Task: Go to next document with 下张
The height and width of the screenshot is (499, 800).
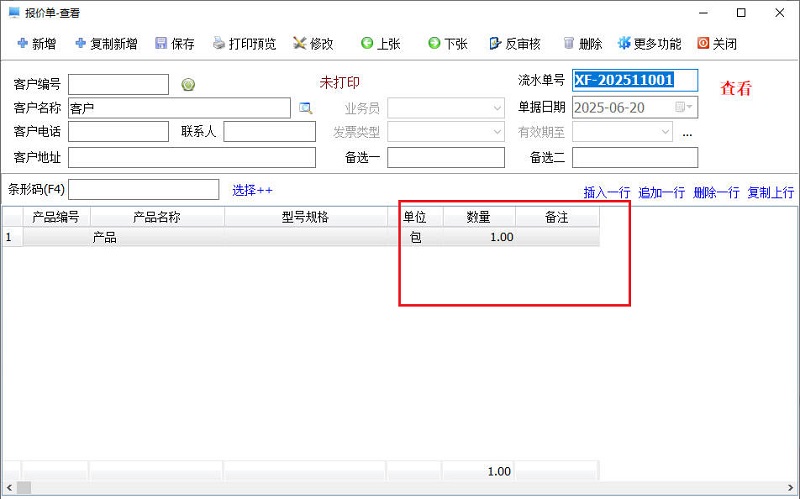Action: coord(448,43)
